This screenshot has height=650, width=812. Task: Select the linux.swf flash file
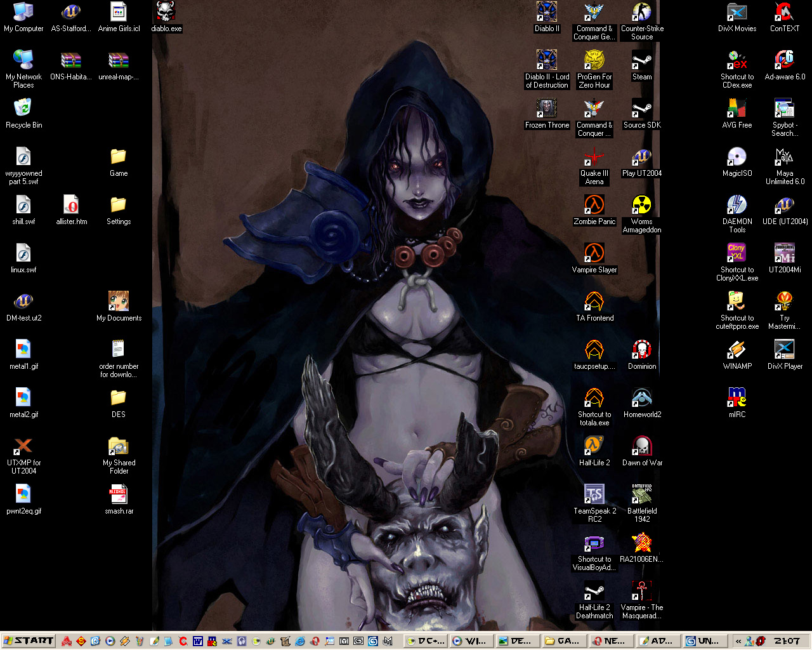(23, 258)
